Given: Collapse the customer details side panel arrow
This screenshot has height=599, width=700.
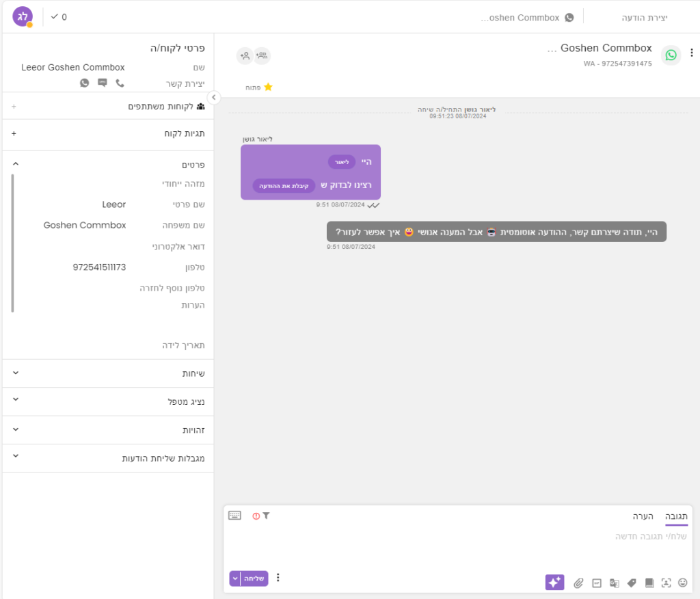Looking at the screenshot, I should tap(214, 97).
